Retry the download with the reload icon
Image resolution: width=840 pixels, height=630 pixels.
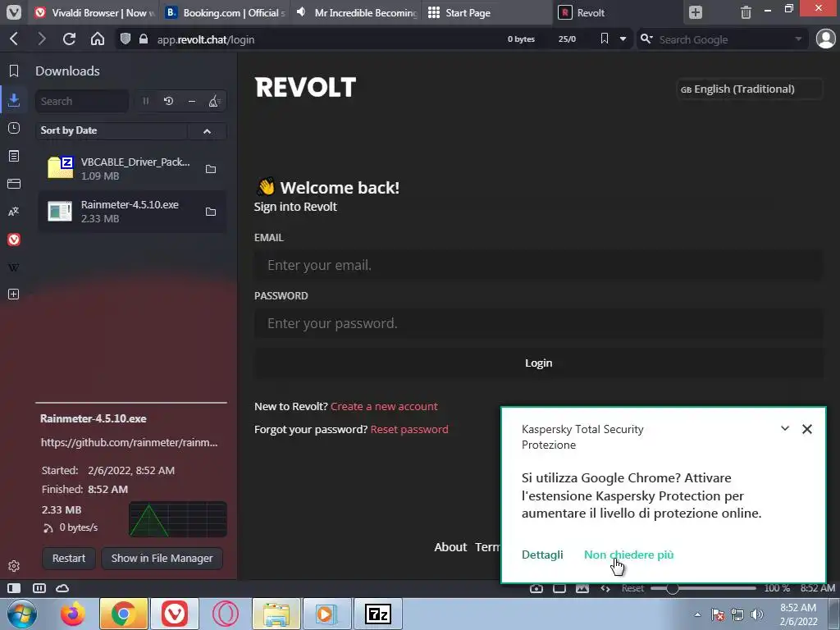click(168, 101)
